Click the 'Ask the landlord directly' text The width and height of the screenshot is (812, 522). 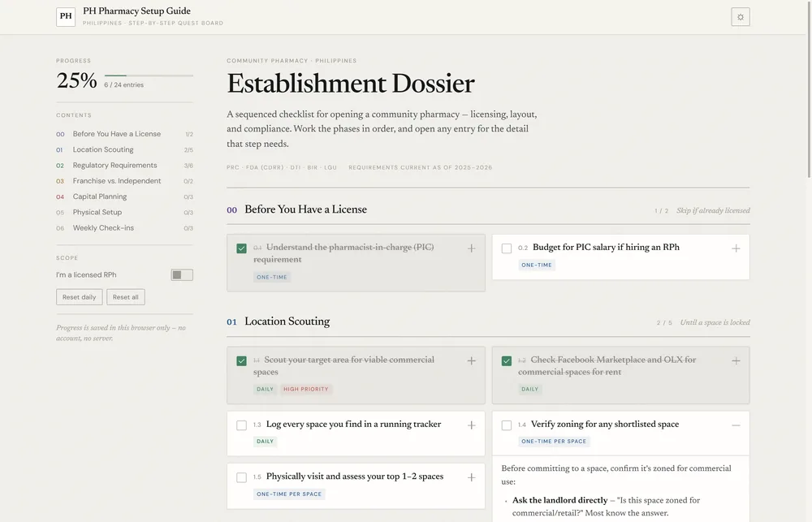(x=559, y=500)
